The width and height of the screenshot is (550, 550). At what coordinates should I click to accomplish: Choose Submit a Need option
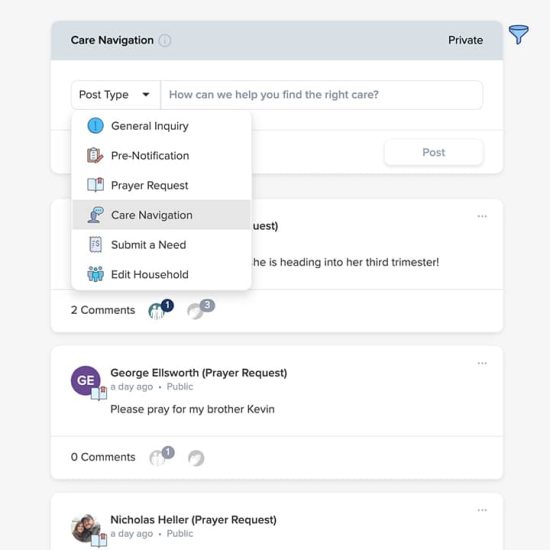tap(161, 244)
